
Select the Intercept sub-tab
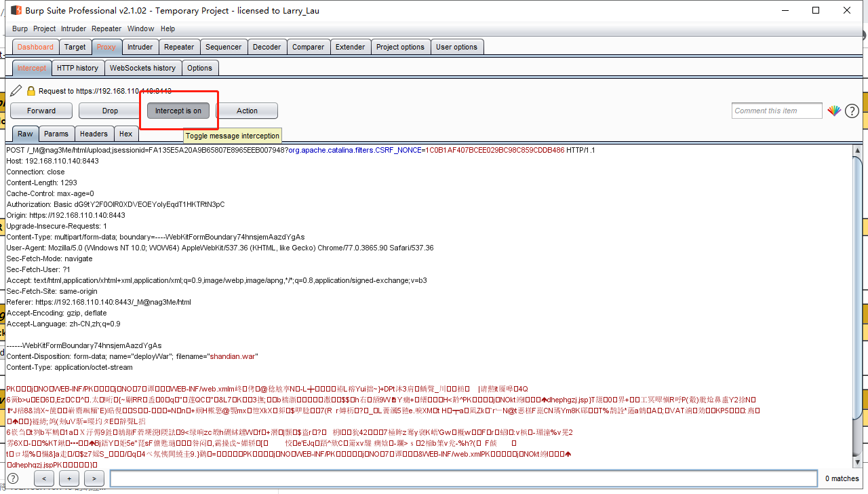click(x=32, y=68)
